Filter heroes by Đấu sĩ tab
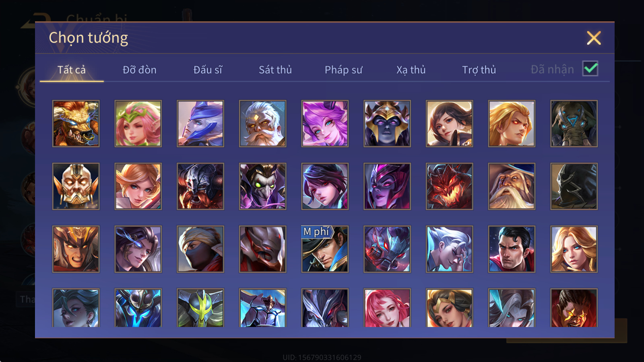Screen dimensions: 644x362 [208, 70]
